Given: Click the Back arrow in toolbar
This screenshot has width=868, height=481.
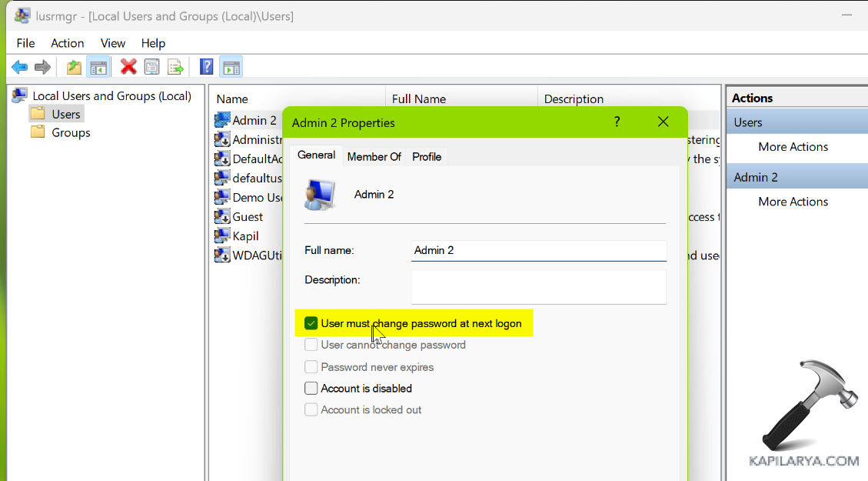Looking at the screenshot, I should click(x=19, y=67).
